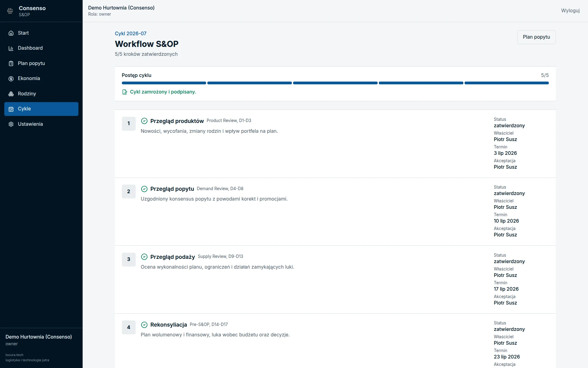Click step number 4 badge

[x=129, y=328]
